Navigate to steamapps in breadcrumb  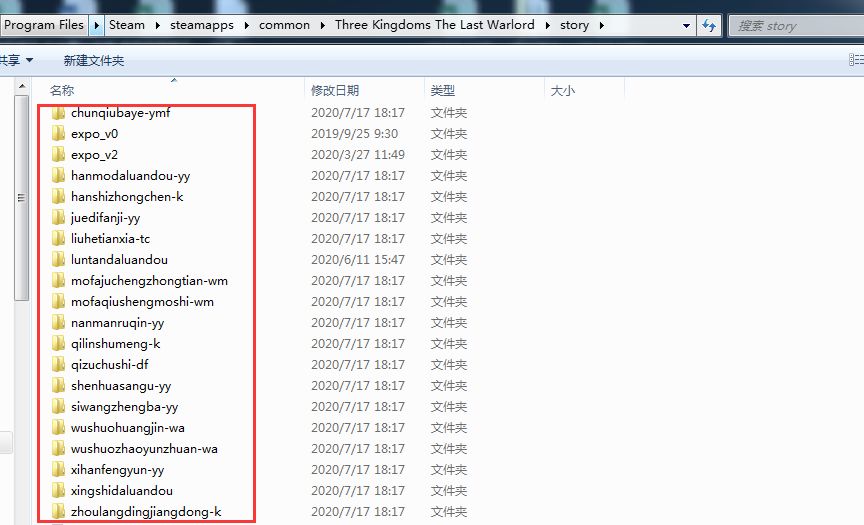(x=202, y=25)
